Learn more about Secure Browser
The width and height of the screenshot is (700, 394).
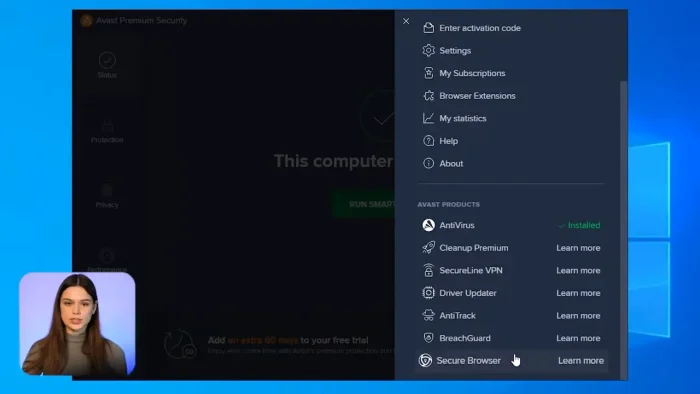[581, 361]
